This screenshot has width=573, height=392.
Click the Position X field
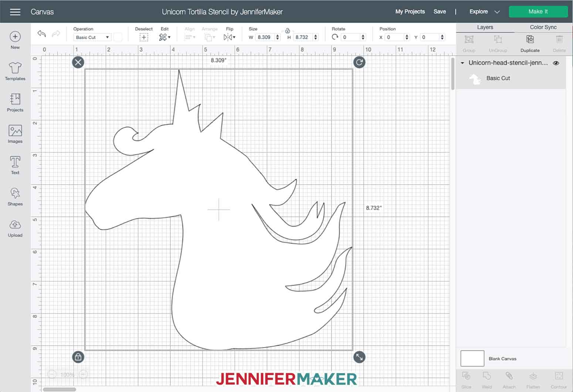(x=394, y=37)
